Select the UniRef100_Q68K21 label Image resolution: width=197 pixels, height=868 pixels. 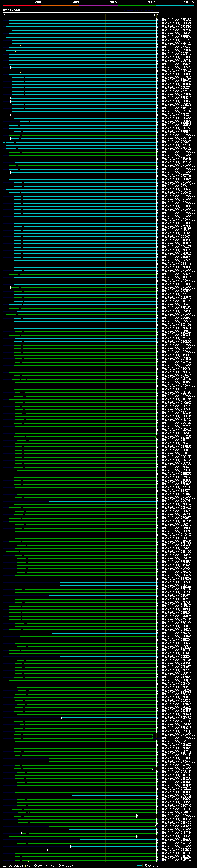[x=176, y=836]
